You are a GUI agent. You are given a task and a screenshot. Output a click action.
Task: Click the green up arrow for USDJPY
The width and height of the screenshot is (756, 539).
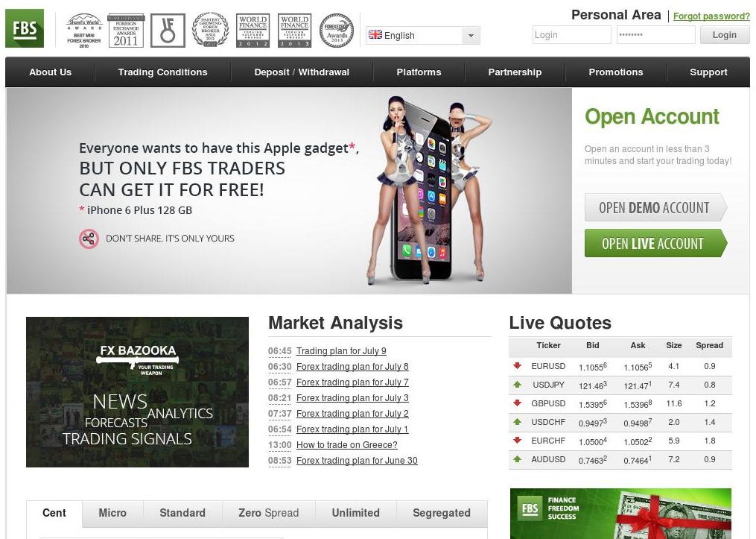[518, 385]
